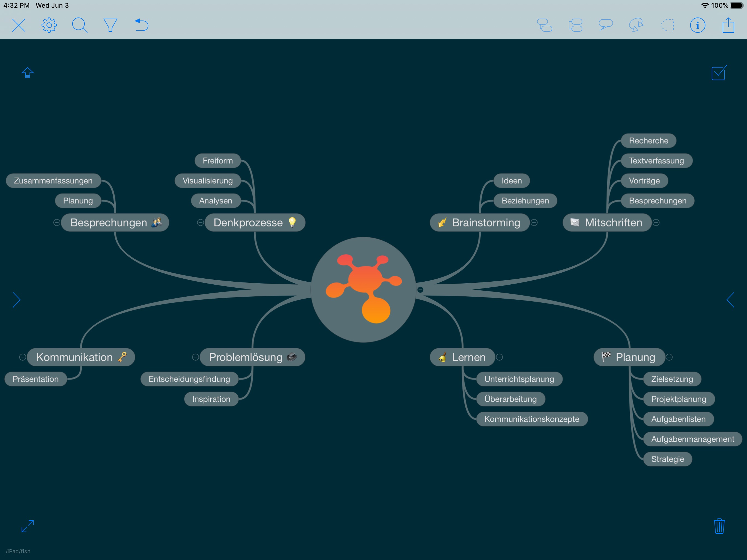Collapse the Besprechungen branch
The height and width of the screenshot is (560, 747).
(57, 222)
